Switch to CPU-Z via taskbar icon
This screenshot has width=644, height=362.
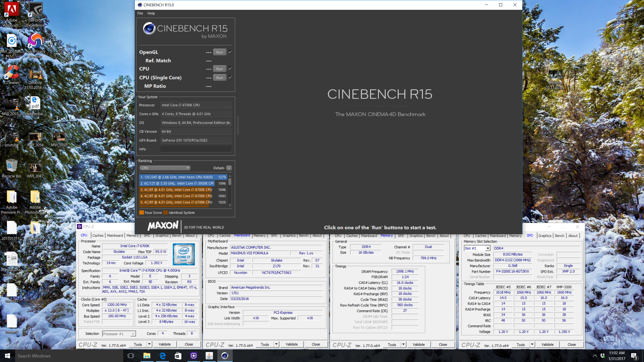(x=194, y=356)
